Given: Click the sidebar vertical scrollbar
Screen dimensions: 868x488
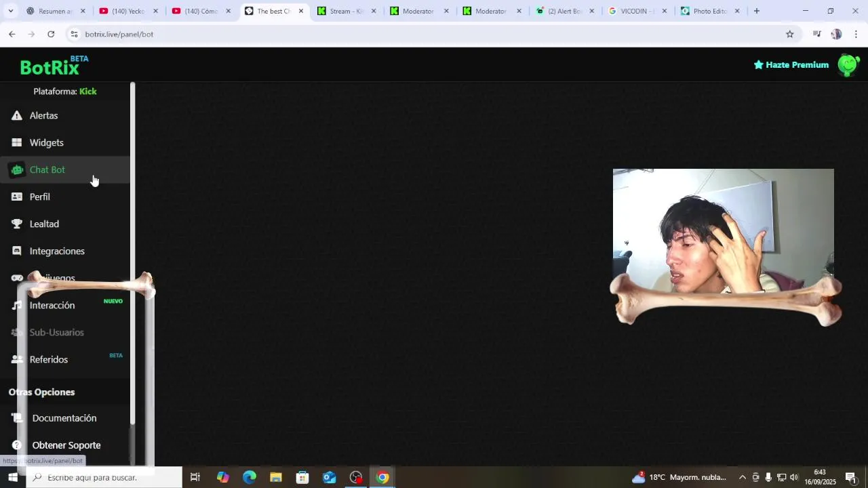Looking at the screenshot, I should [132, 253].
